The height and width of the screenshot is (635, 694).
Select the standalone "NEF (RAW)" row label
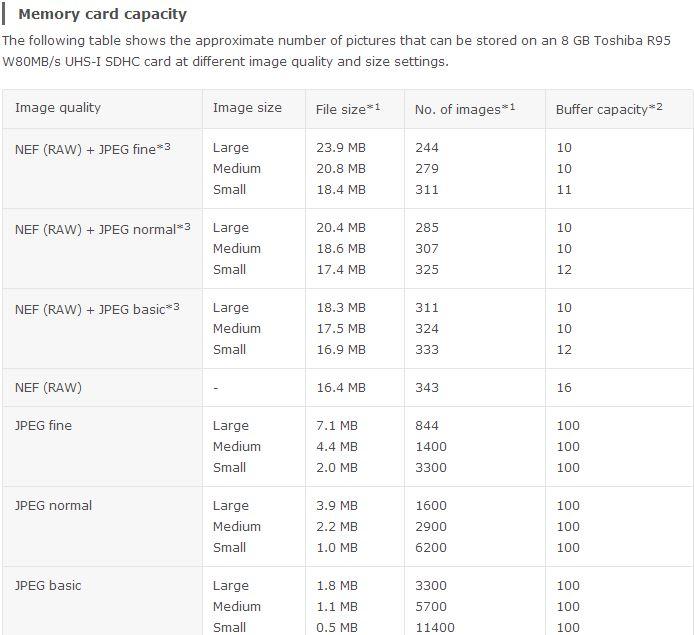pos(48,387)
